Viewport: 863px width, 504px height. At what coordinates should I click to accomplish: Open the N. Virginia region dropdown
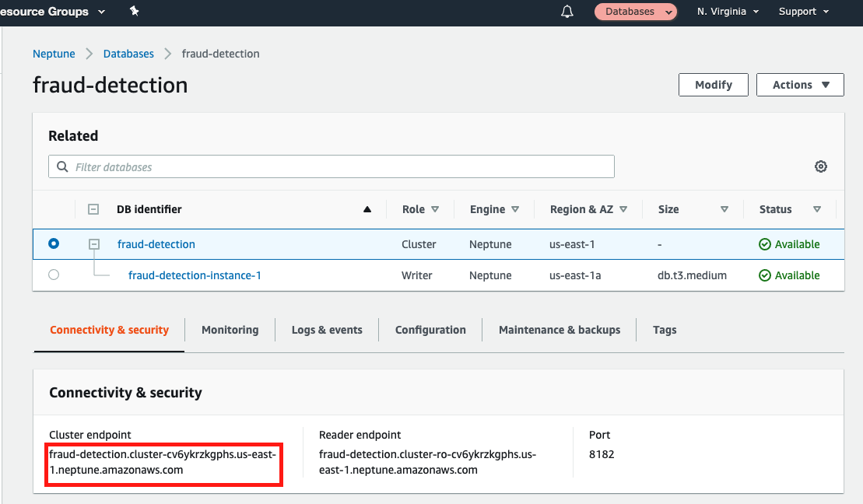pyautogui.click(x=728, y=12)
